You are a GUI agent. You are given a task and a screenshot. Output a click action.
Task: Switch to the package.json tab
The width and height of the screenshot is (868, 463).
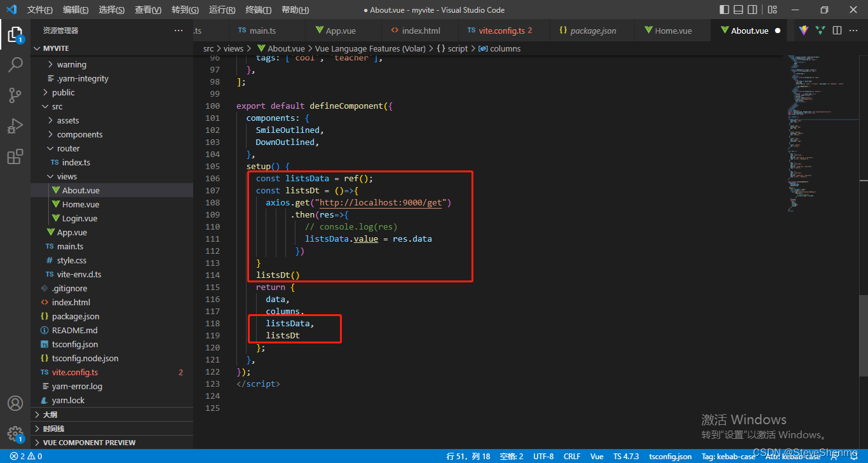593,31
